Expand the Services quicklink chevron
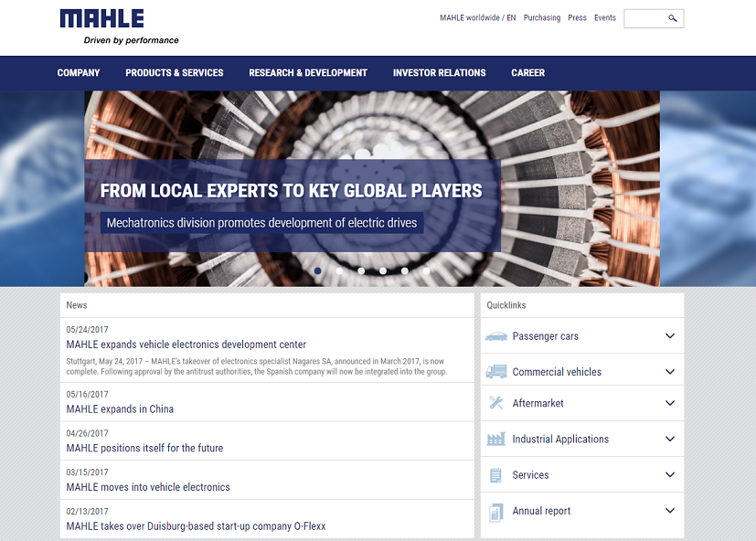756x541 pixels. [x=670, y=474]
